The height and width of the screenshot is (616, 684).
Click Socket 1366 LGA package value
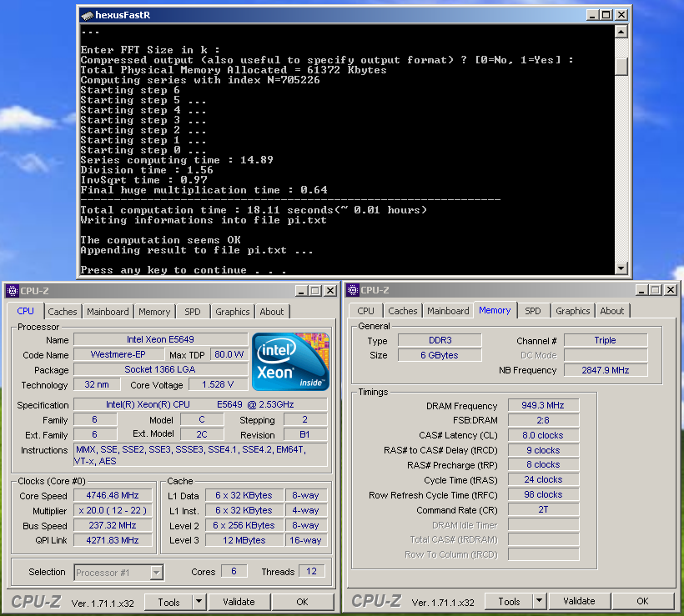pyautogui.click(x=160, y=369)
